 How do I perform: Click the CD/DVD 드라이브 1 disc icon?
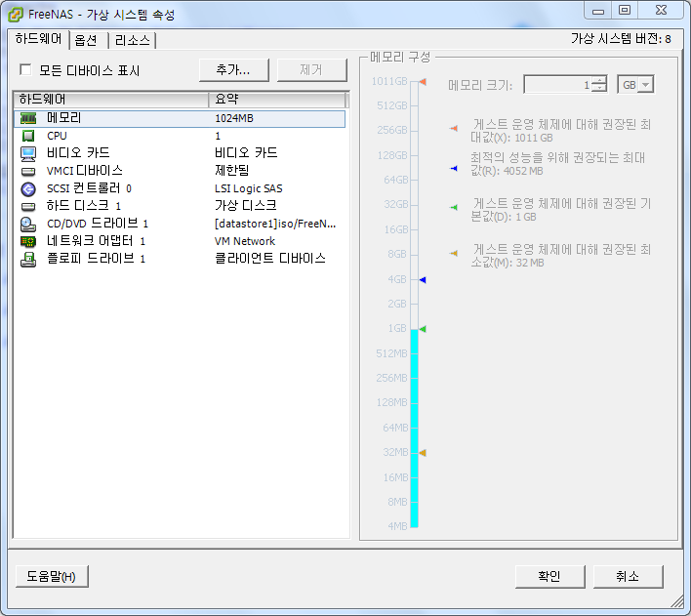tap(28, 224)
